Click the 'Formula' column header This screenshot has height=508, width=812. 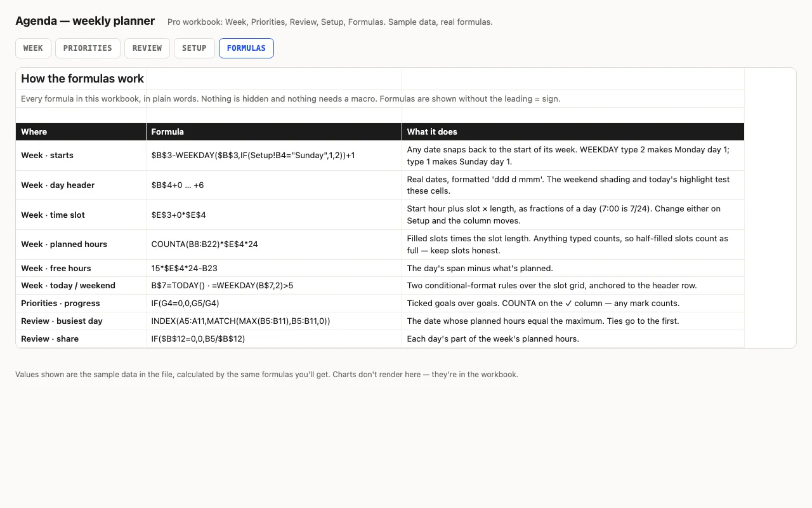tap(274, 131)
